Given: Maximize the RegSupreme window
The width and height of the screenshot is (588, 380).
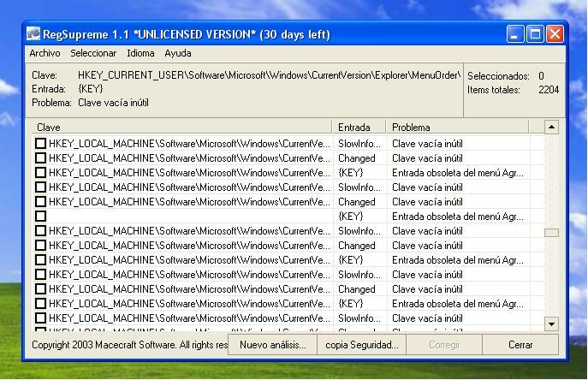Looking at the screenshot, I should [535, 34].
